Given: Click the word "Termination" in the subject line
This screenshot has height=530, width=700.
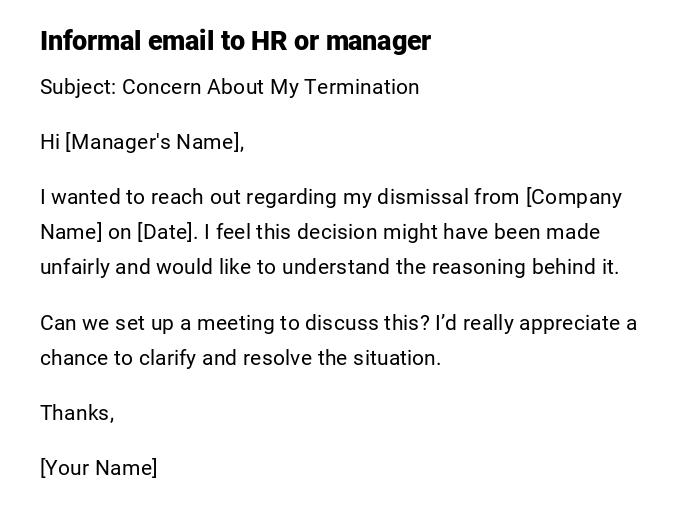Looking at the screenshot, I should click(x=361, y=87).
